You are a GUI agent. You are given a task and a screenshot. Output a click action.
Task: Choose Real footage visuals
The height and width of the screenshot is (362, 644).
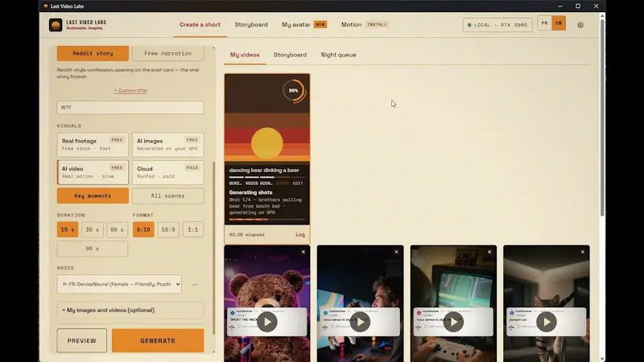pos(93,145)
